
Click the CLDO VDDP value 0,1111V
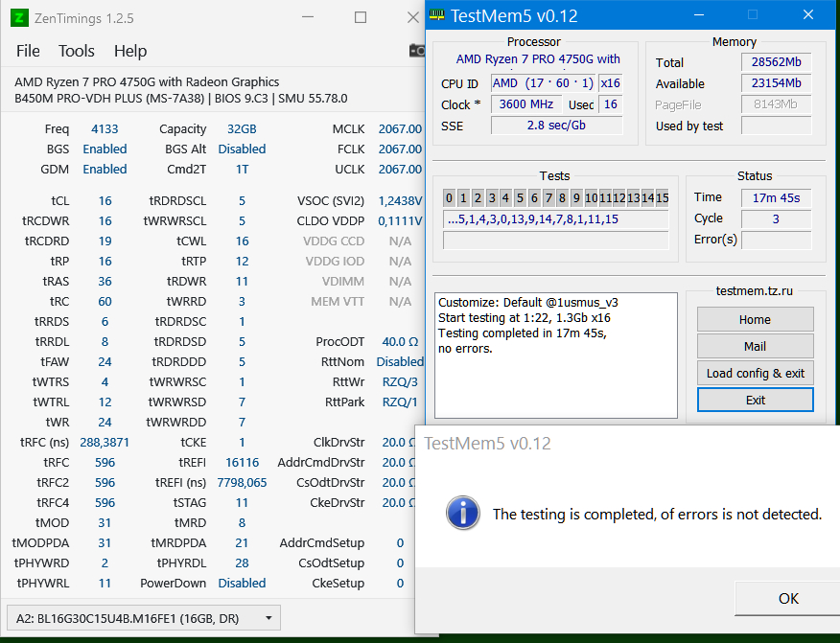click(400, 220)
